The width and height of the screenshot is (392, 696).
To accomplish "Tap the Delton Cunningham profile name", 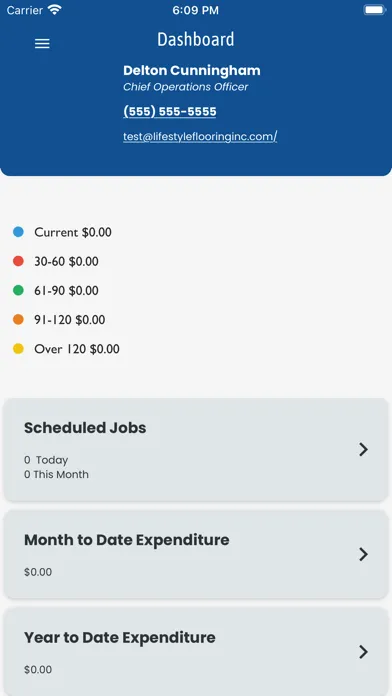I will click(x=192, y=71).
